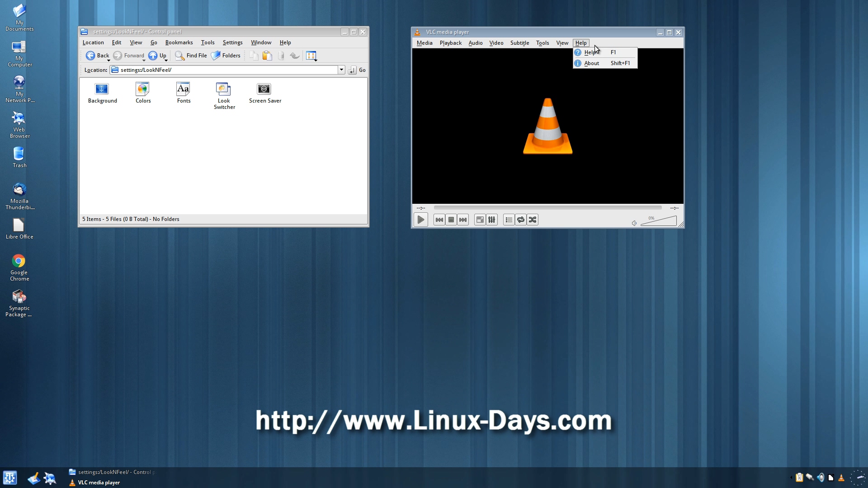Image resolution: width=868 pixels, height=488 pixels.
Task: Click the Back button in Control panel
Action: [x=97, y=56]
